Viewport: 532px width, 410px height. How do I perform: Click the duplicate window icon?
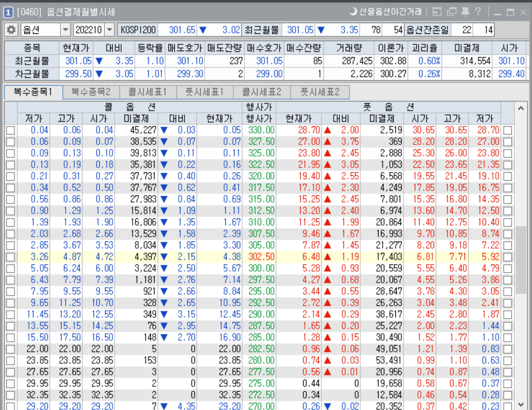click(451, 12)
